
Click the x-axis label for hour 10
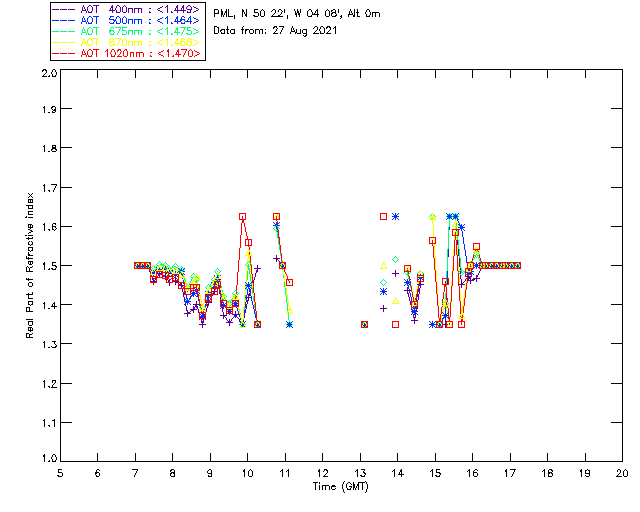(247, 473)
